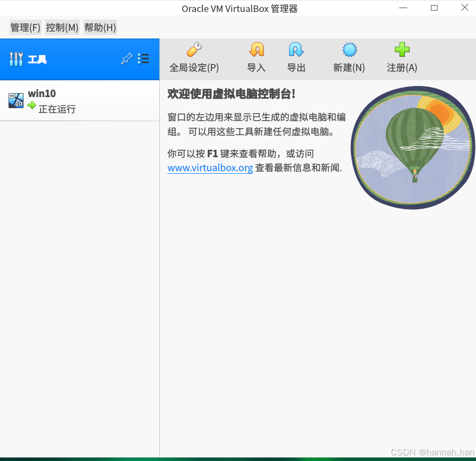This screenshot has height=461, width=476.
Task: Click the 欢迎使用虚拟电脑控制台! heading
Action: point(231,94)
